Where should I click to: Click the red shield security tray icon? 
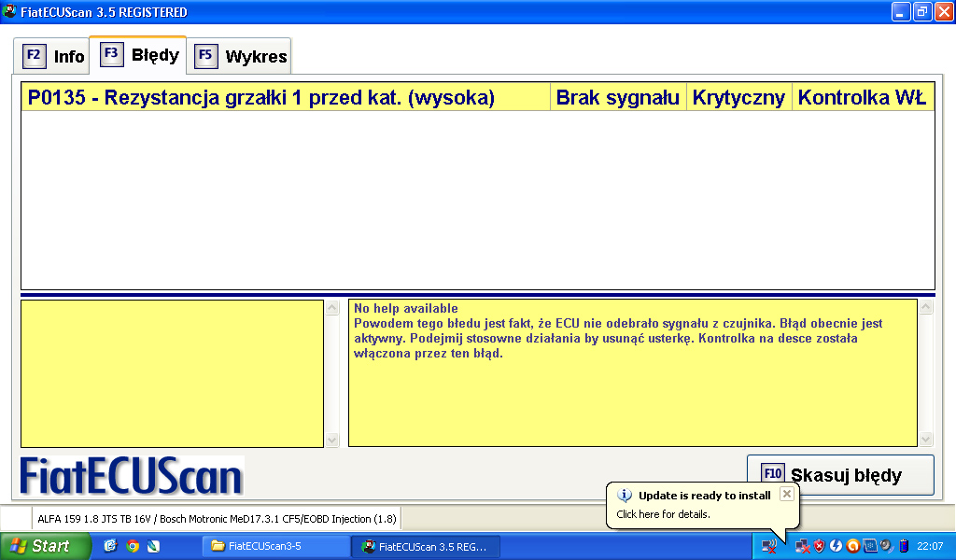[x=819, y=546]
